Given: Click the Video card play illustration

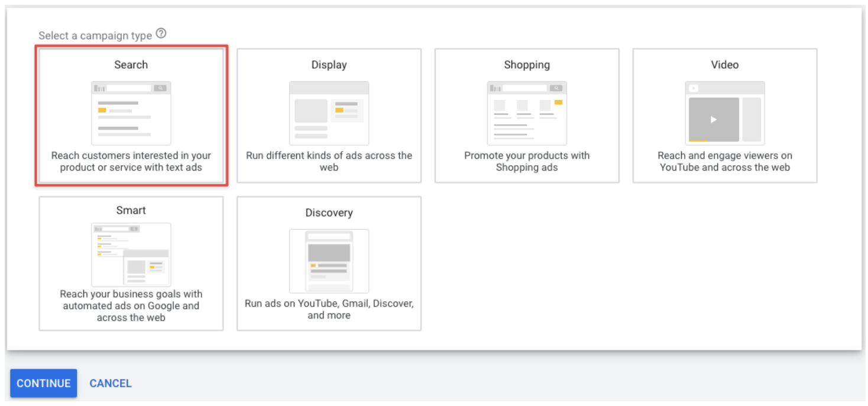Looking at the screenshot, I should pos(725,113).
